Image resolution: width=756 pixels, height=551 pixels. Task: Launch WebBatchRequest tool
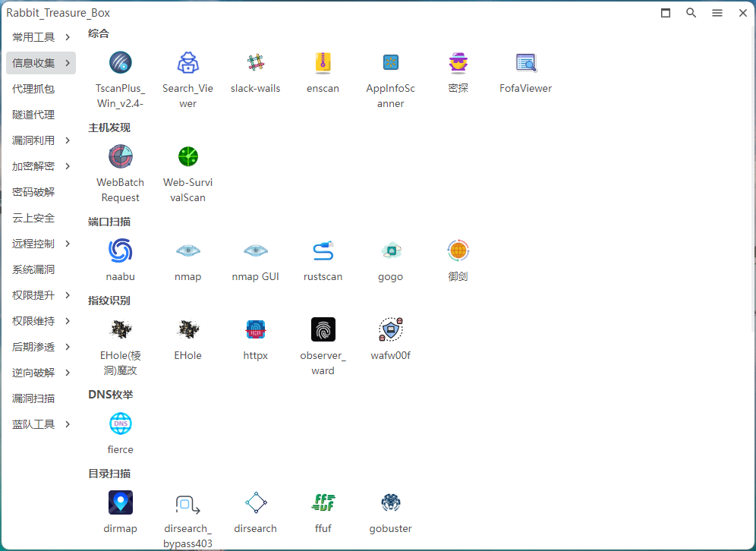(x=120, y=156)
